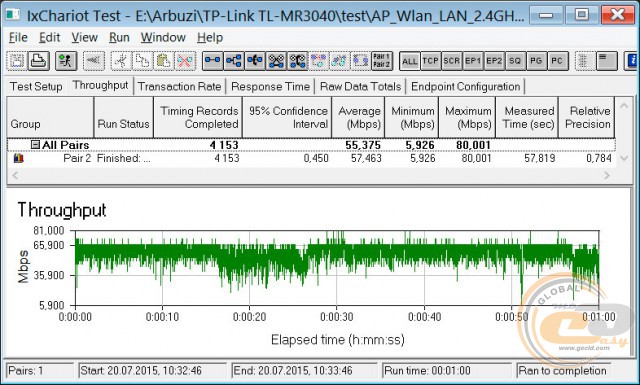Open the Help menu
The height and width of the screenshot is (385, 640).
point(210,38)
